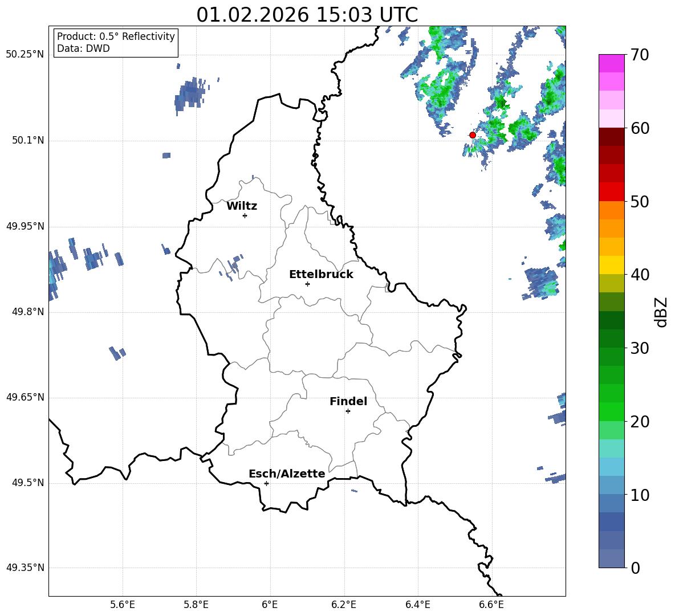675x616 pixels.
Task: Click the title 01.02.2026 15:03 UTC
Action: [307, 15]
